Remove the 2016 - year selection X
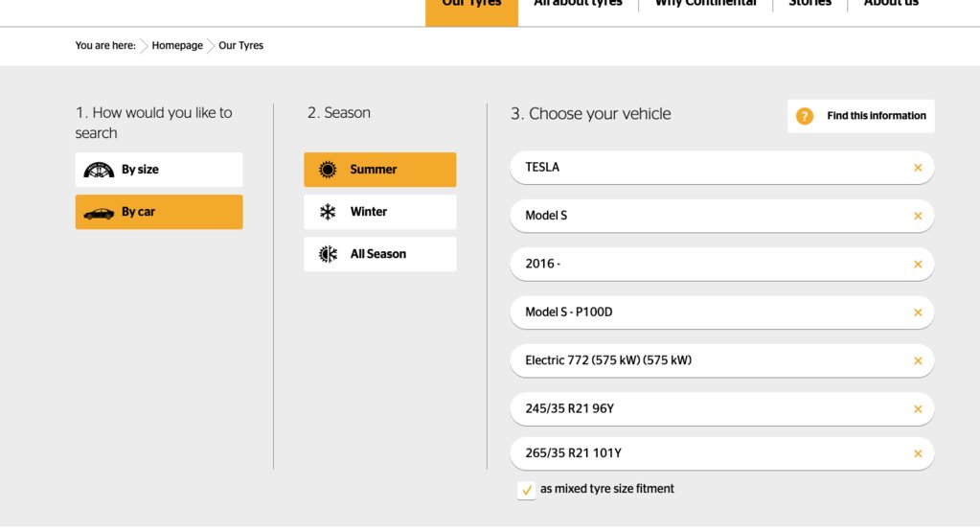 [918, 264]
